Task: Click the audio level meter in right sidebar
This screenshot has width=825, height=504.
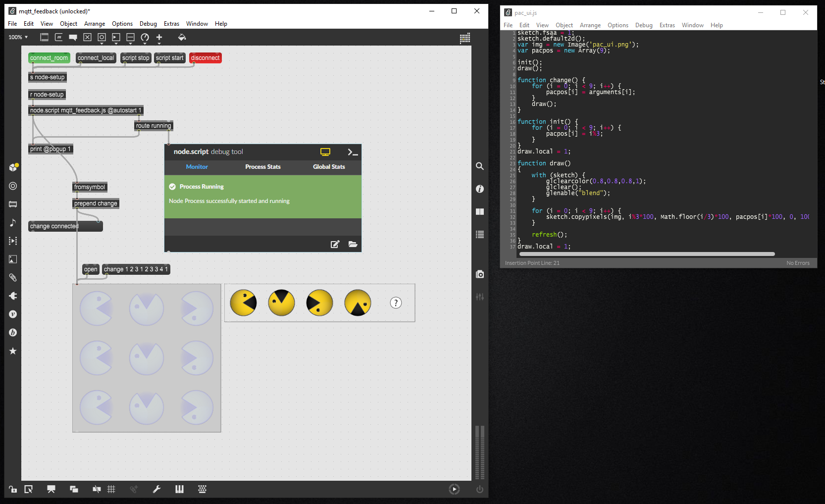Action: (x=480, y=452)
